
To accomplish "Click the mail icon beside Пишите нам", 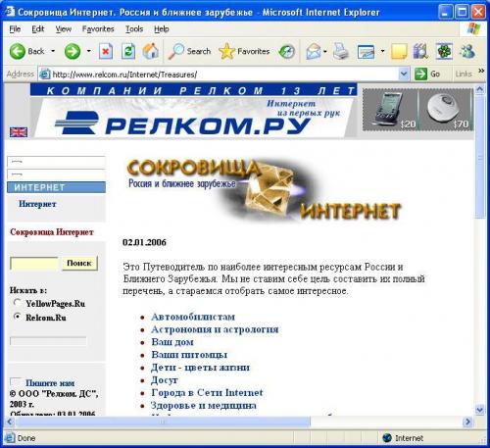I will (16, 381).
